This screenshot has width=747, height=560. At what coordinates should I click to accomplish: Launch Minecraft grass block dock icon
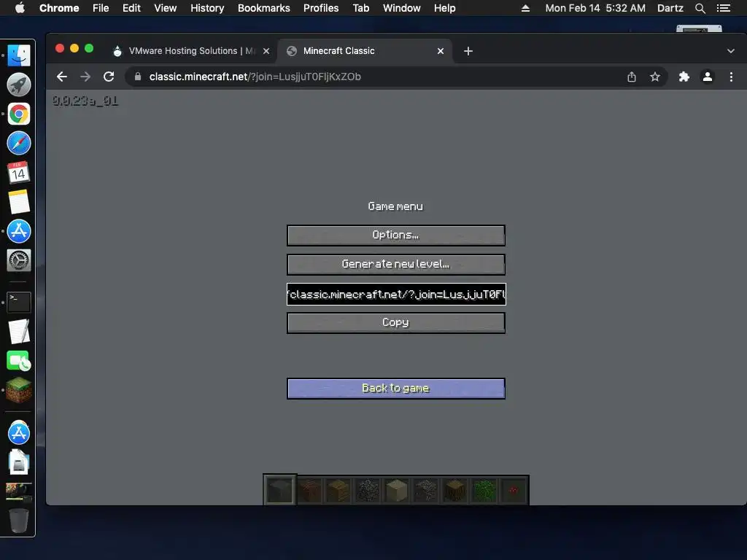coord(18,390)
